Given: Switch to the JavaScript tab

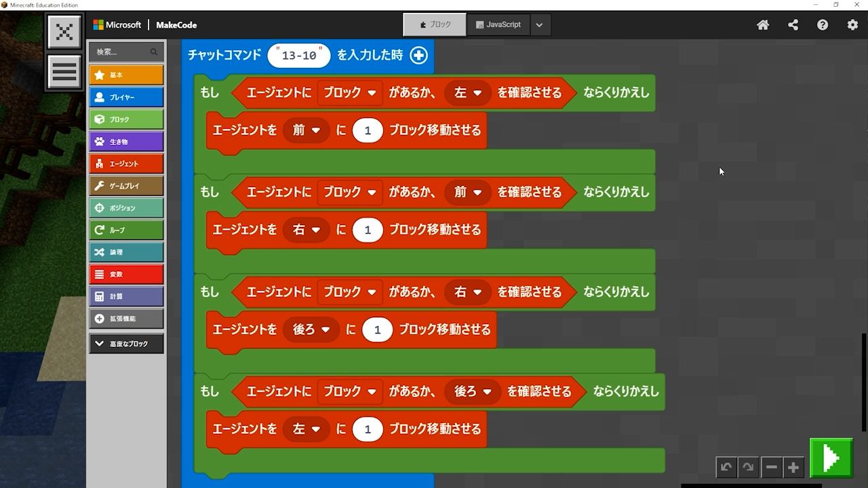Looking at the screenshot, I should point(498,25).
